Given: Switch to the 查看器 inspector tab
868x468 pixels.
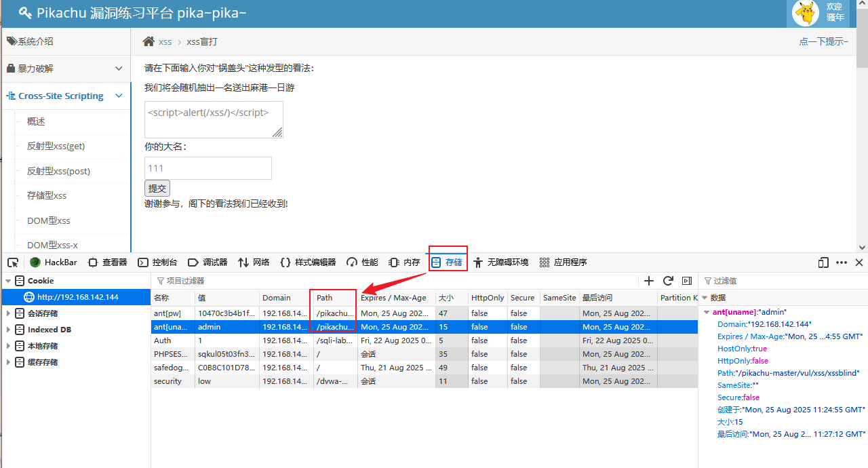Looking at the screenshot, I should tap(107, 262).
